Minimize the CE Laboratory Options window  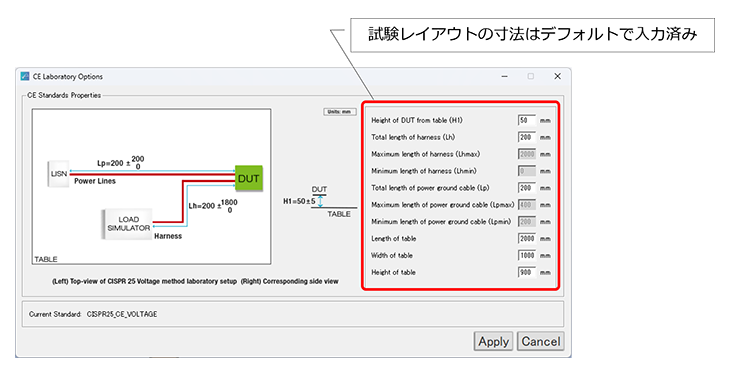(x=504, y=76)
